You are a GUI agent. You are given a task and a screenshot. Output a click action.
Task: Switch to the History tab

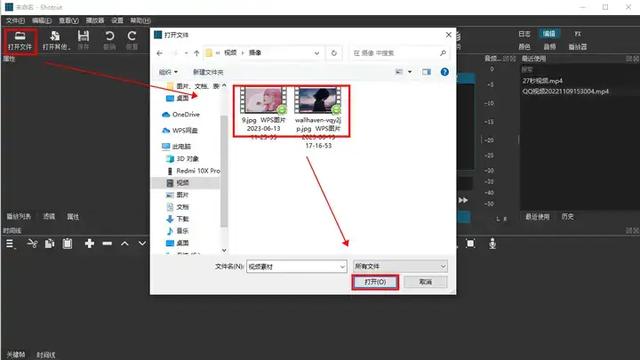click(x=567, y=217)
